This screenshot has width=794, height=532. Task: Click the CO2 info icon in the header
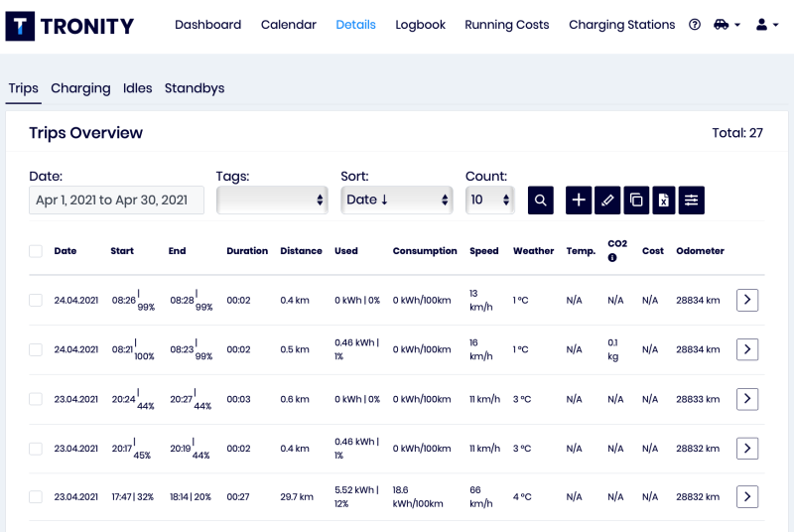pos(612,258)
